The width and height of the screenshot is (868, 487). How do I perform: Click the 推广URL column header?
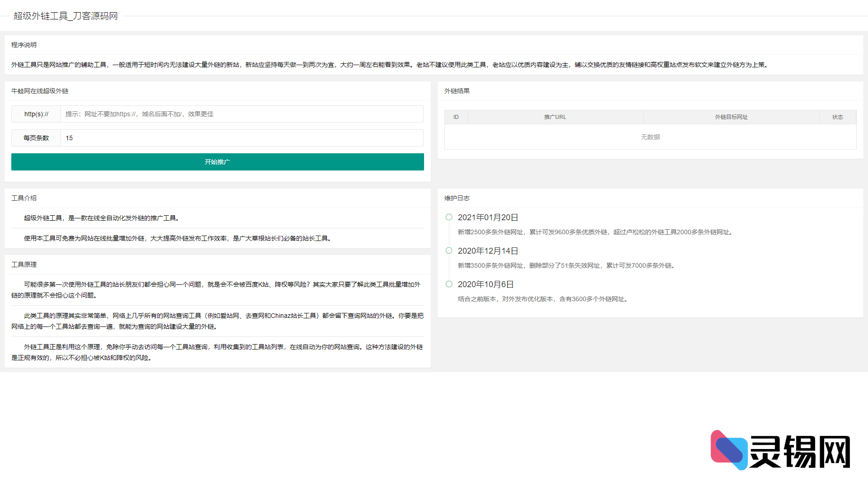pos(555,117)
